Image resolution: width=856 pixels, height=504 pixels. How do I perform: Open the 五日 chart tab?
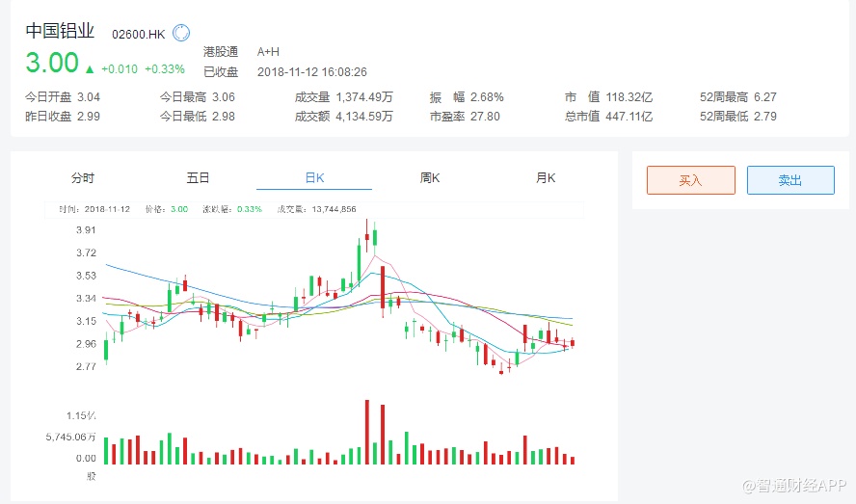pos(199,177)
